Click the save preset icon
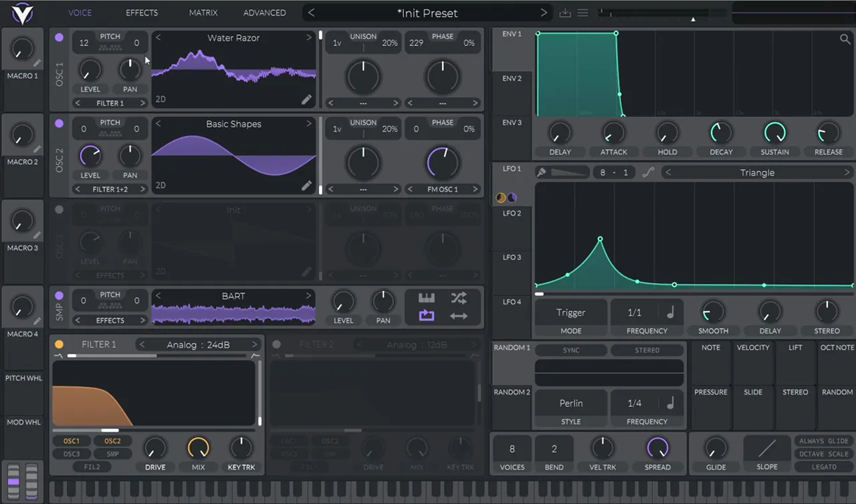 [565, 13]
